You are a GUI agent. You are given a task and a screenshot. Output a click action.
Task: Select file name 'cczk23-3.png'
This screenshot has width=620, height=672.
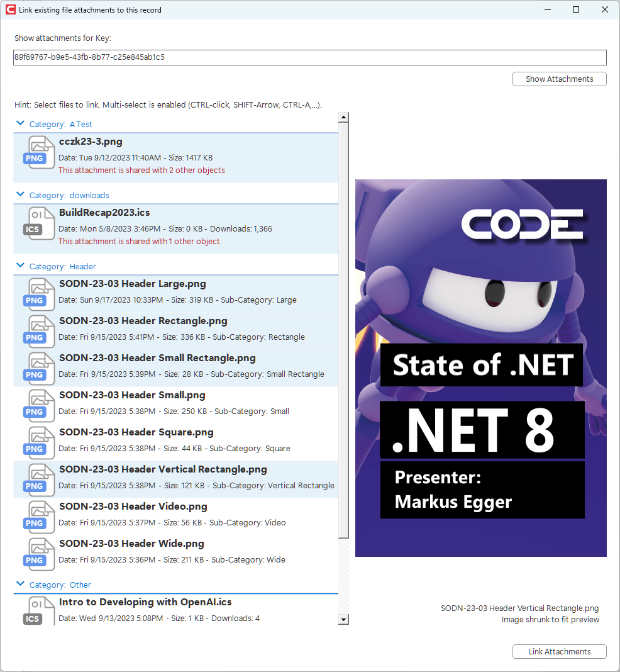(x=91, y=142)
